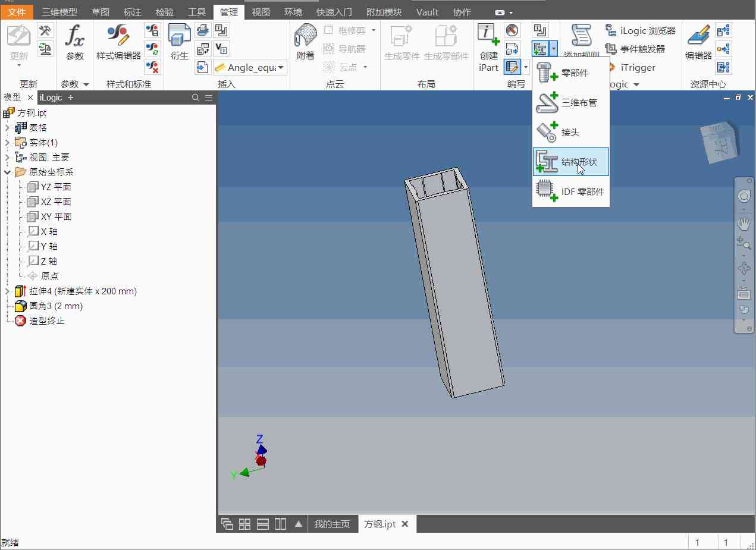Click the ViewCube in the viewport corner
The width and height of the screenshot is (756, 550).
pyautogui.click(x=720, y=143)
